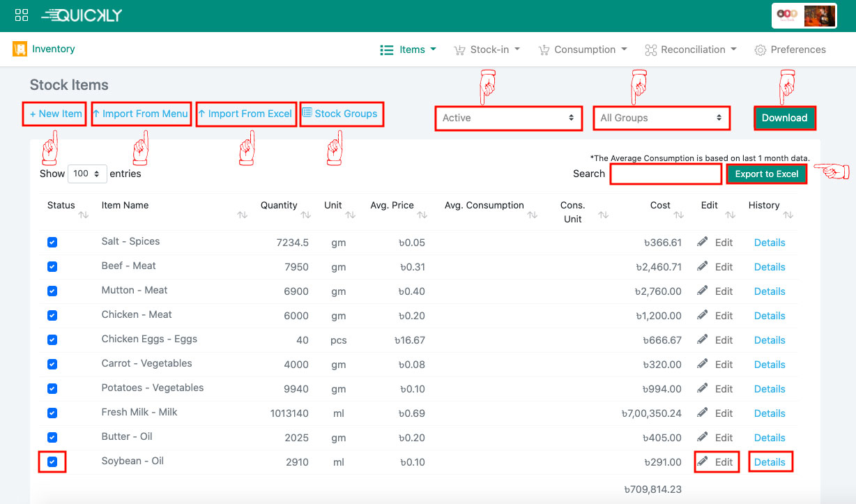Uncheck the Fresh Milk - Milk status checkbox
856x504 pixels.
click(x=52, y=413)
